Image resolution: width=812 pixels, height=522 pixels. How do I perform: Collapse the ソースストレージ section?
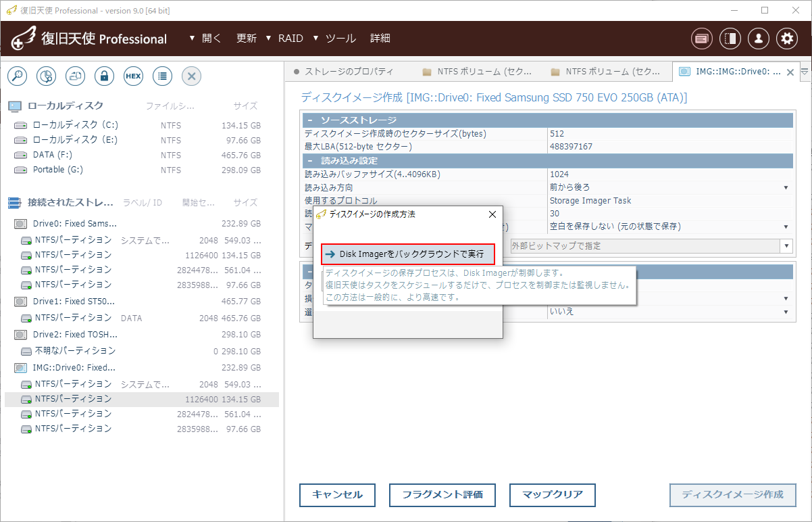pyautogui.click(x=310, y=120)
